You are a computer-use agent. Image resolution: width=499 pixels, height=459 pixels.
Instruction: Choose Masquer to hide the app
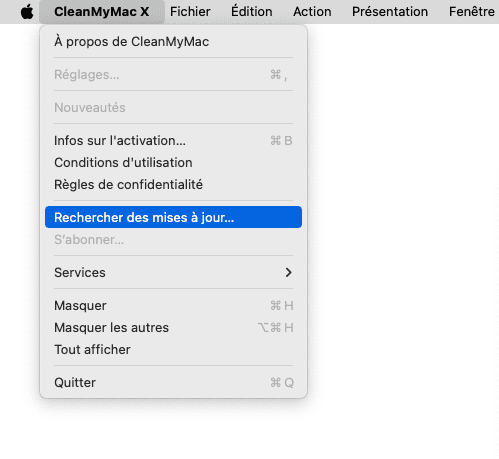click(173, 306)
